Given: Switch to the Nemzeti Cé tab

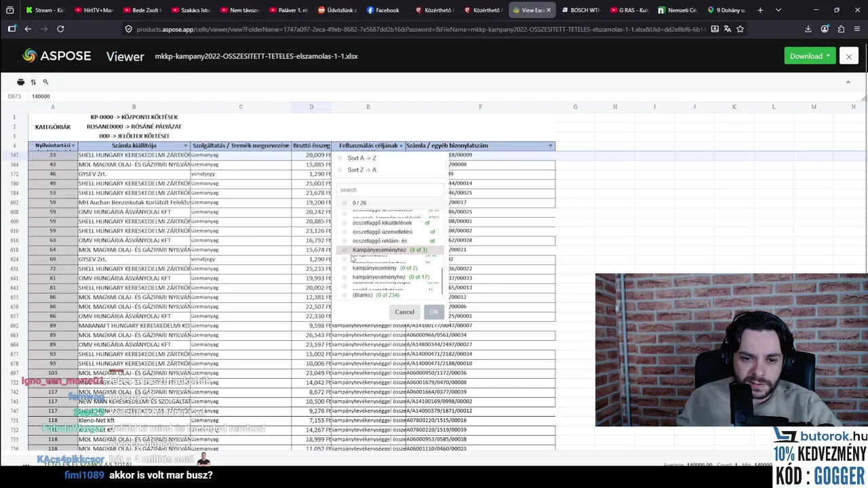Looking at the screenshot, I should pyautogui.click(x=677, y=10).
